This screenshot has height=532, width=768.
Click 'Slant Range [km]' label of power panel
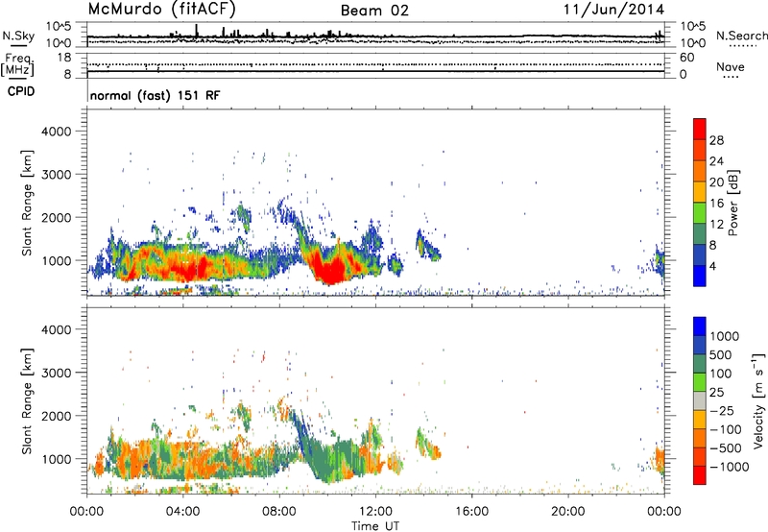[x=27, y=203]
